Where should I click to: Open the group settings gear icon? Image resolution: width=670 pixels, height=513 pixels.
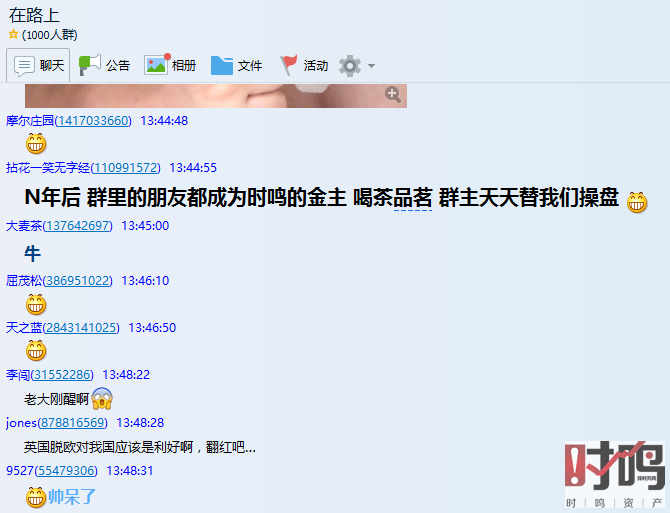[x=350, y=66]
